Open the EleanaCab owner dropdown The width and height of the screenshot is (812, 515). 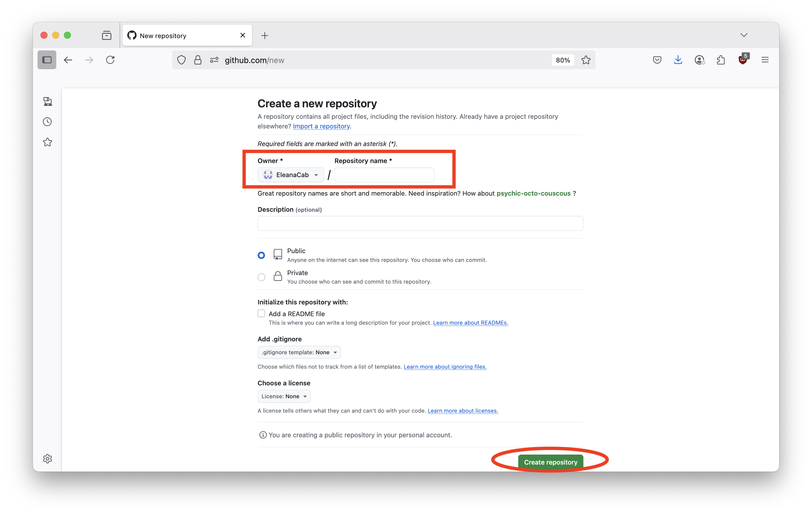coord(291,175)
